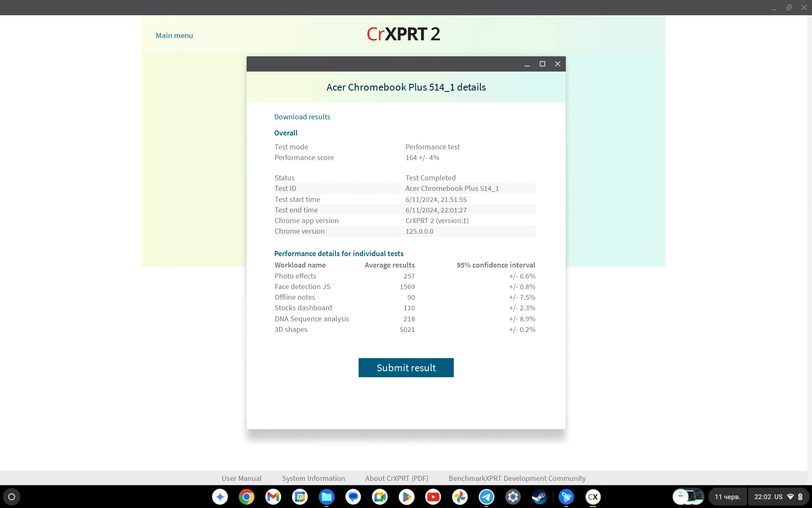The height and width of the screenshot is (508, 812).
Task: Go back to the Main menu
Action: 174,36
